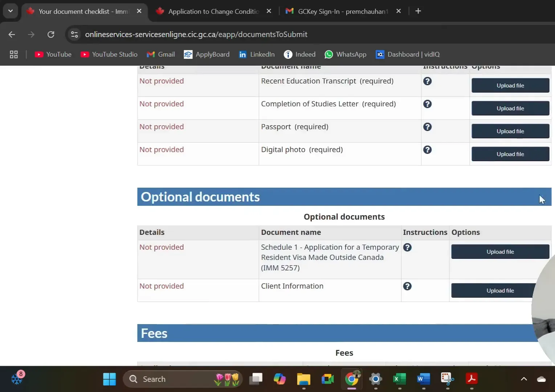Select Client Information document name

point(292,286)
